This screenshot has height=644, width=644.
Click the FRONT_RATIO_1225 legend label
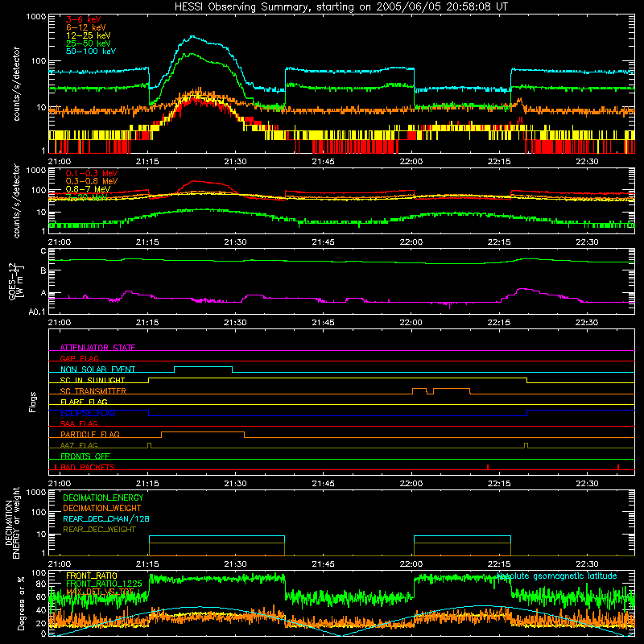pyautogui.click(x=104, y=584)
